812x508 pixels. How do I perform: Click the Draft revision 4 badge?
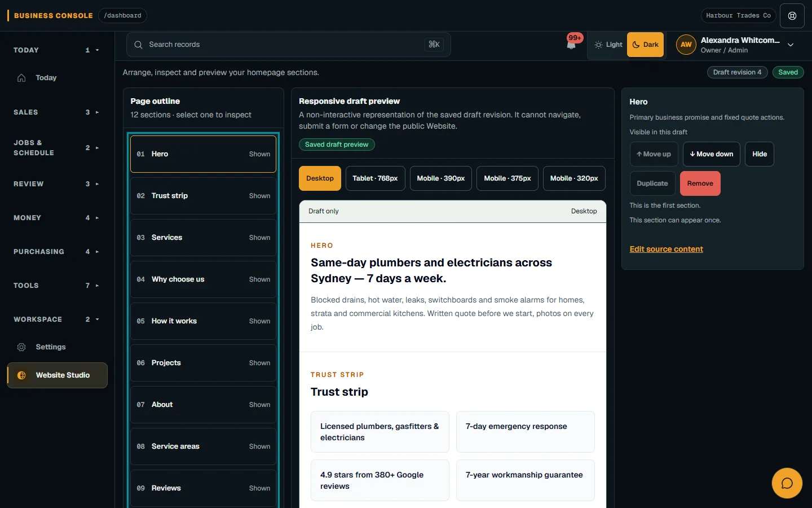(737, 72)
